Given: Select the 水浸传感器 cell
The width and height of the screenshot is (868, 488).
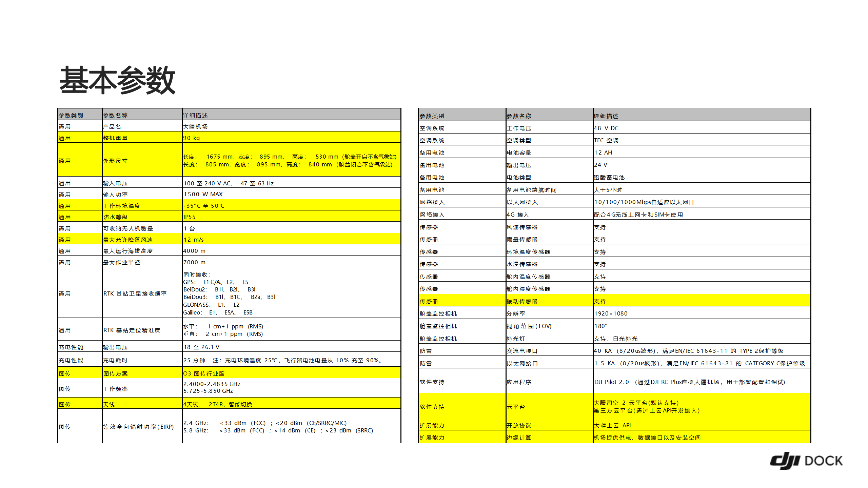Looking at the screenshot, I should [x=549, y=263].
